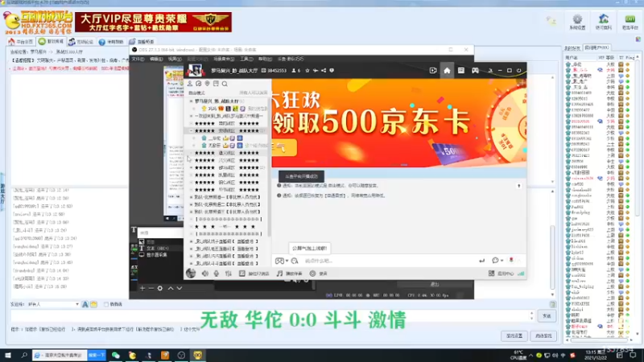Viewport: 644px width, 362px height.
Task: Toggle the YY microphone icon
Action: [217, 274]
